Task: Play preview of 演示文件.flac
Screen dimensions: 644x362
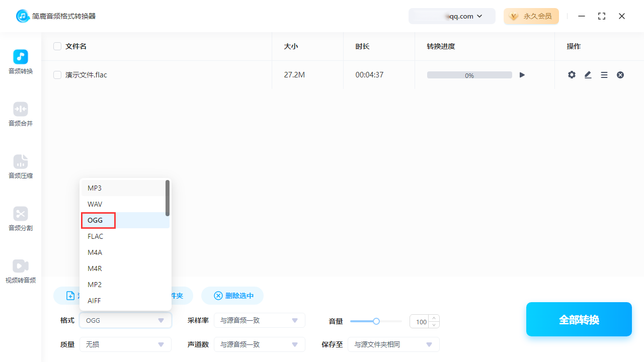Action: [522, 74]
